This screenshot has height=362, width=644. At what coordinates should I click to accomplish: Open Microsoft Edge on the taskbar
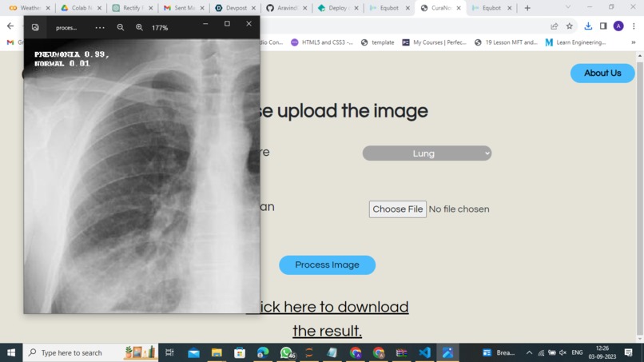(263, 352)
